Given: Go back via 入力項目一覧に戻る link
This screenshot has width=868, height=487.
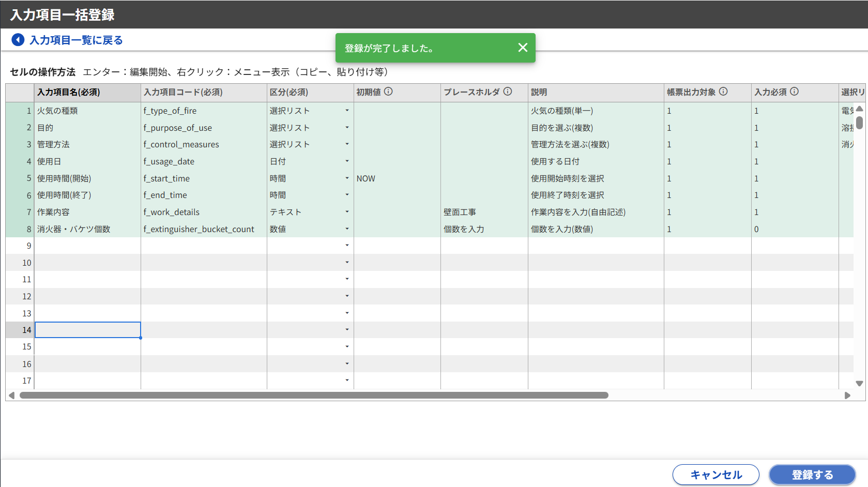Looking at the screenshot, I should click(76, 40).
